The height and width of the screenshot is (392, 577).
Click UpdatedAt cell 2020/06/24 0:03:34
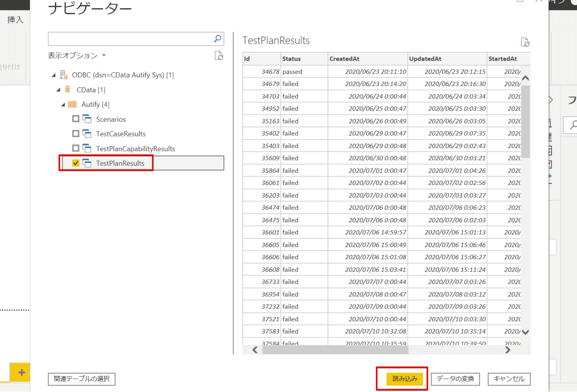pos(447,96)
